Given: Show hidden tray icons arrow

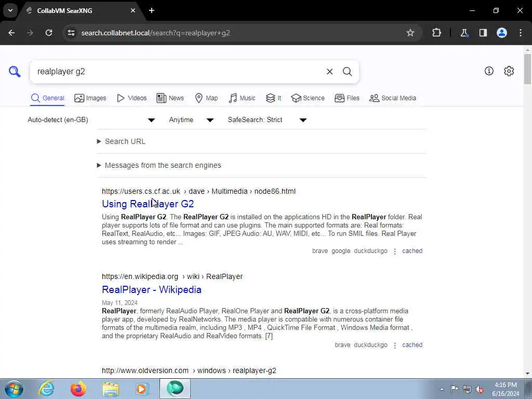Looking at the screenshot, I should point(442,389).
